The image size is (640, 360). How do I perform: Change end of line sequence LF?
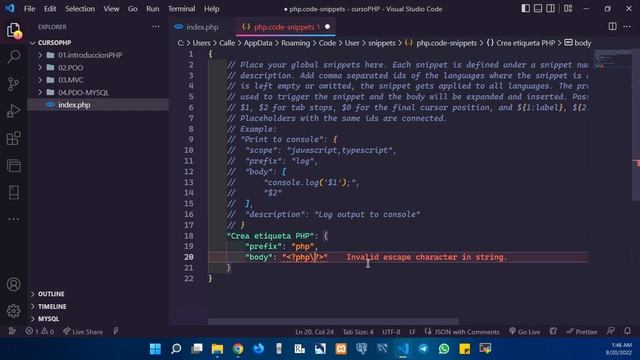[x=412, y=331]
